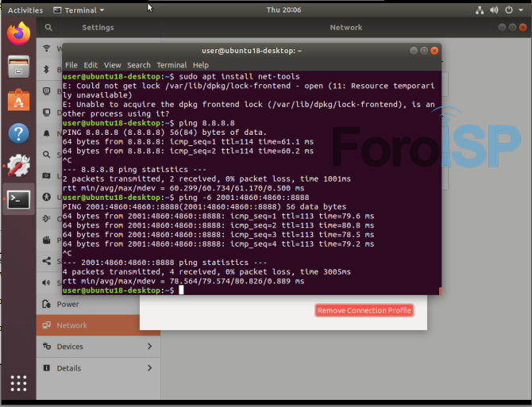
Task: Expand the system menu arrow
Action: 522,10
